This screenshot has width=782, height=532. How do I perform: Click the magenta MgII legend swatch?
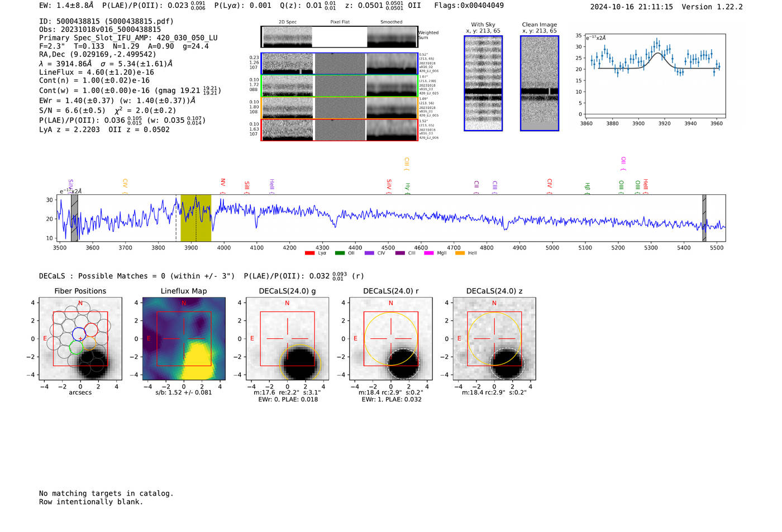429,253
